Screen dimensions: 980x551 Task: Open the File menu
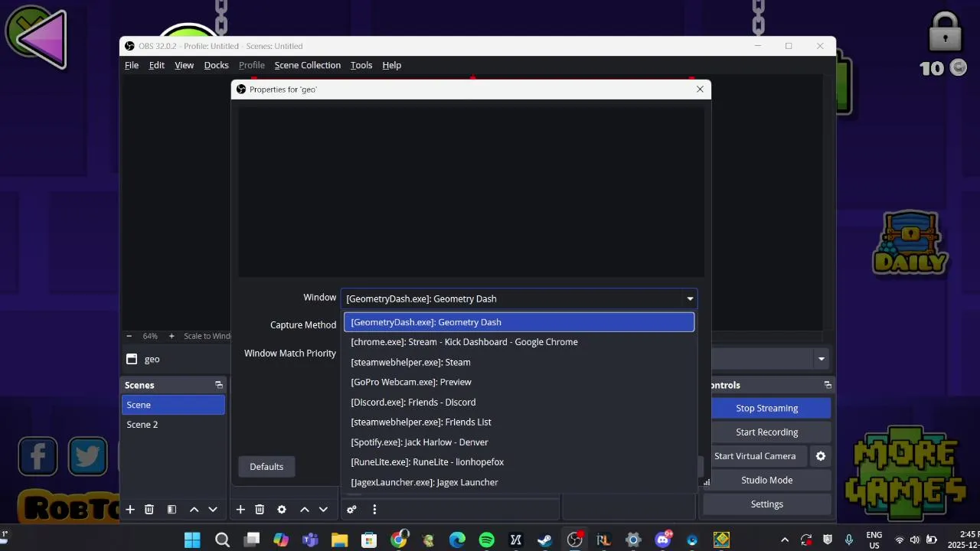tap(132, 65)
